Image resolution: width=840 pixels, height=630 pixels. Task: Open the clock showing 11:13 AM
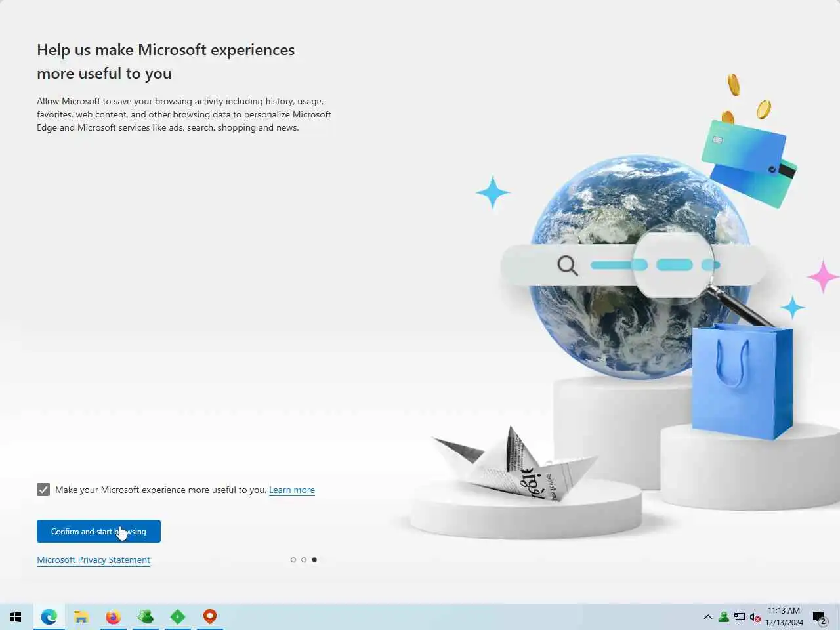coord(784,617)
